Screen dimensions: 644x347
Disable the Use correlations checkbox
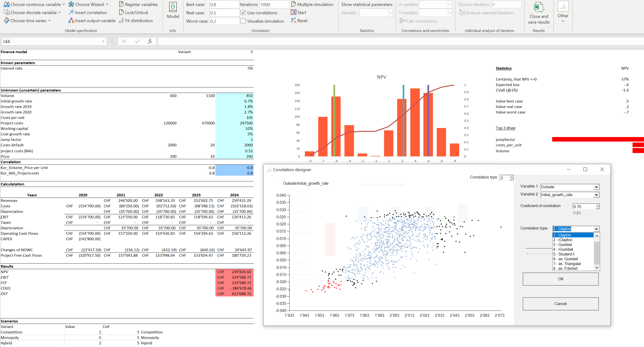[x=243, y=13]
